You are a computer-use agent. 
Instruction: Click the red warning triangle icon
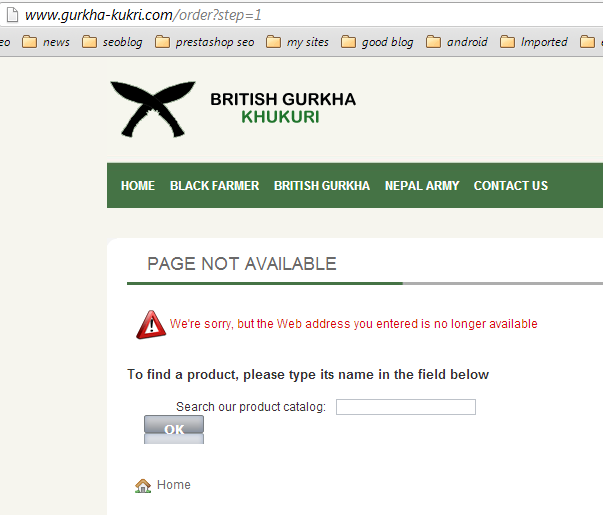[x=151, y=325]
